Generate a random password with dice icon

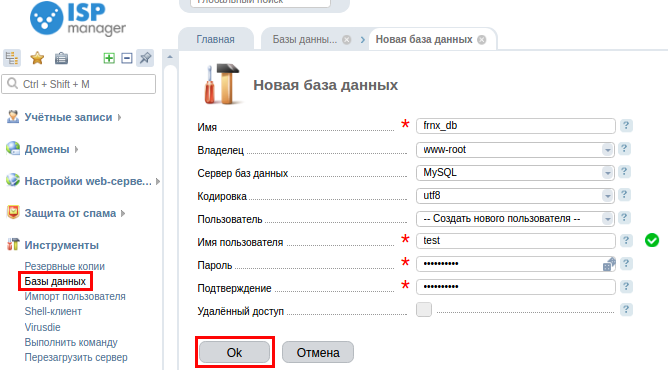609,264
